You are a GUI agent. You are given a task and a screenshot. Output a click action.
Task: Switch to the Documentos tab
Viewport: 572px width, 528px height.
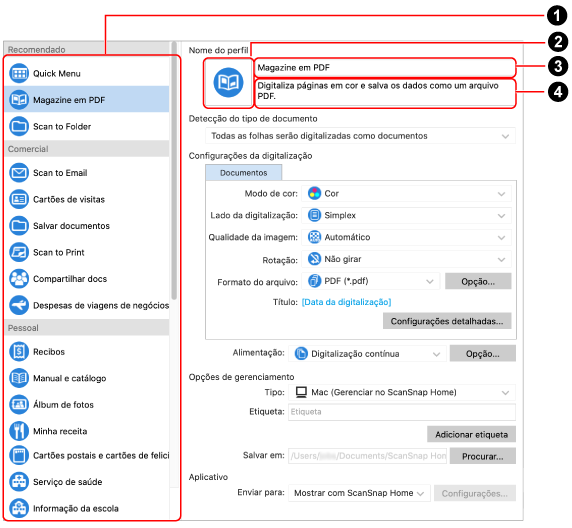click(x=244, y=173)
